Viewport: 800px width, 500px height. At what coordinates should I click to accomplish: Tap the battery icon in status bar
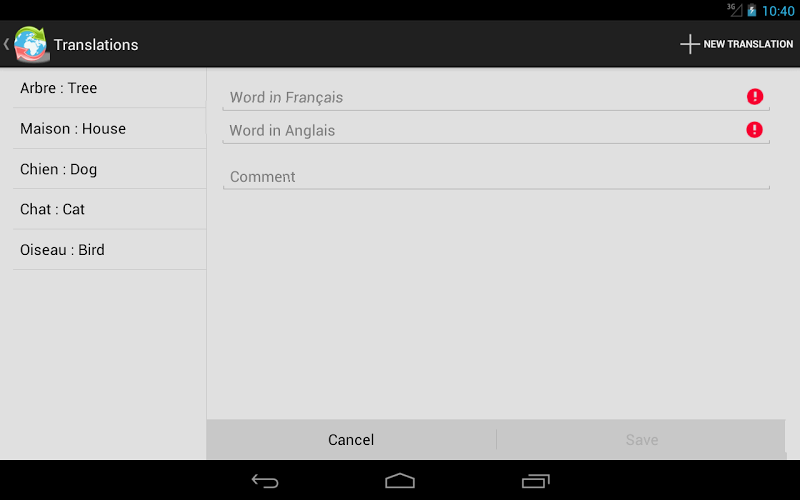coord(752,10)
